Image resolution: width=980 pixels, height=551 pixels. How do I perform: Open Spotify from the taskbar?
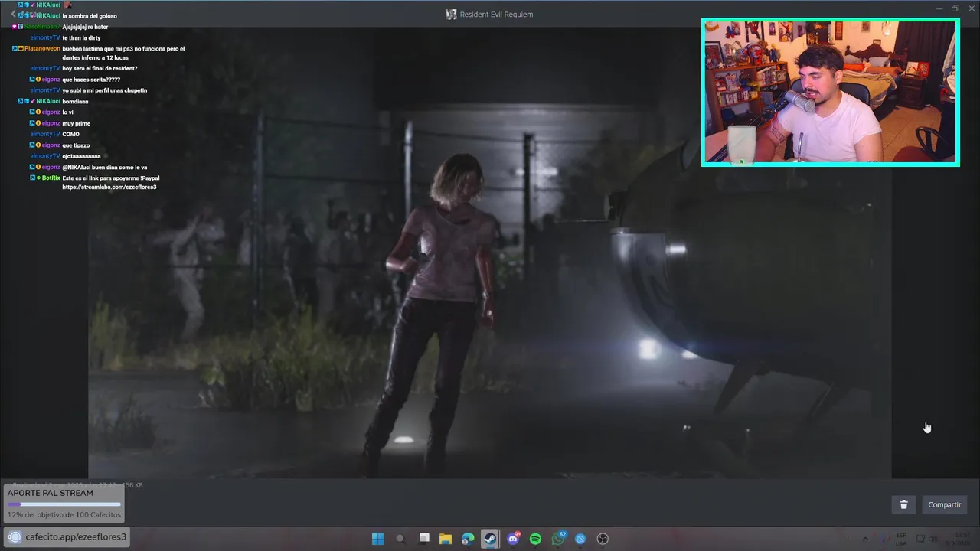click(535, 539)
